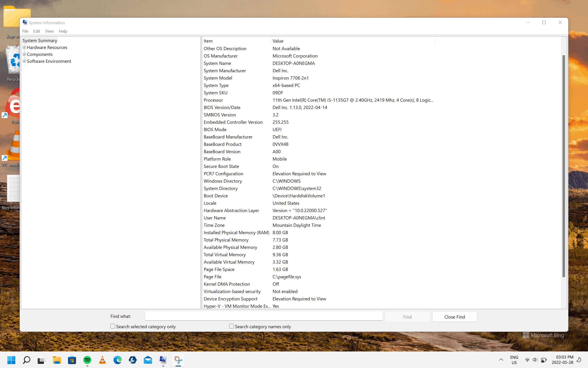The height and width of the screenshot is (368, 588).
Task: Launch VLC from the taskbar
Action: click(102, 360)
